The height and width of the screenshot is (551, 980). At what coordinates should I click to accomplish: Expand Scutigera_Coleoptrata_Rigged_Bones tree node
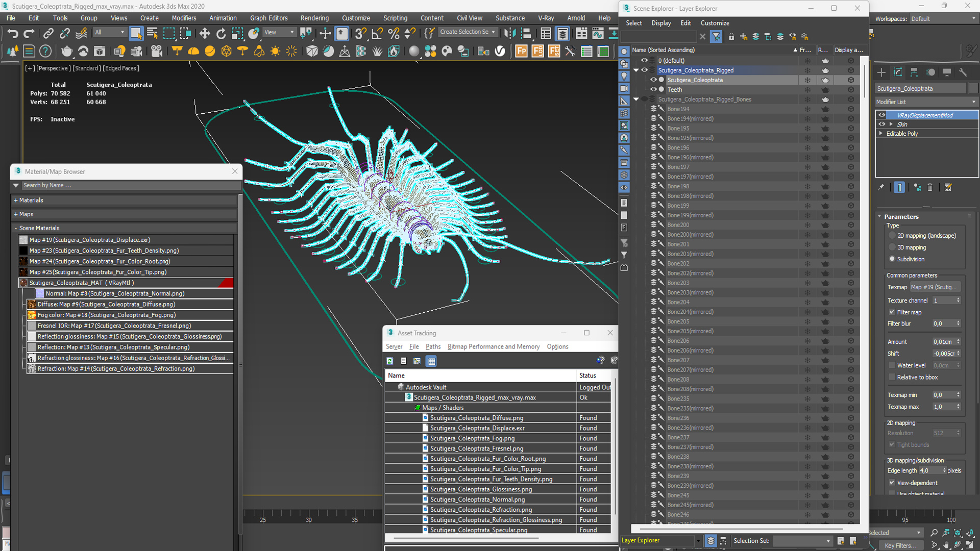636,99
